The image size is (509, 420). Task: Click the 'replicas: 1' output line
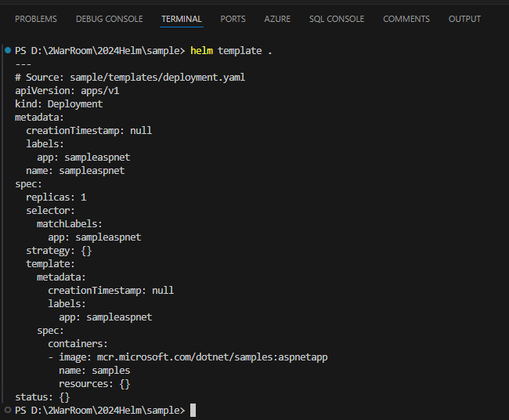[56, 197]
